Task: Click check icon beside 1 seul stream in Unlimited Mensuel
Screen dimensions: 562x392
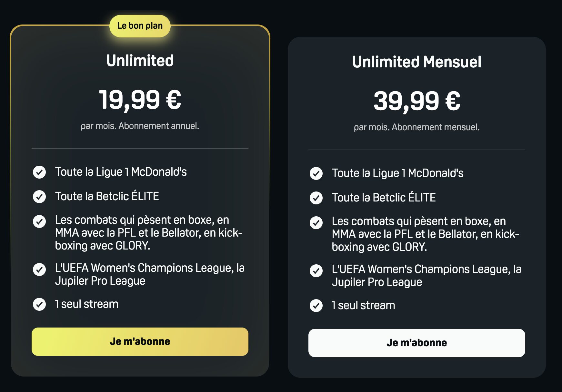Action: [316, 305]
